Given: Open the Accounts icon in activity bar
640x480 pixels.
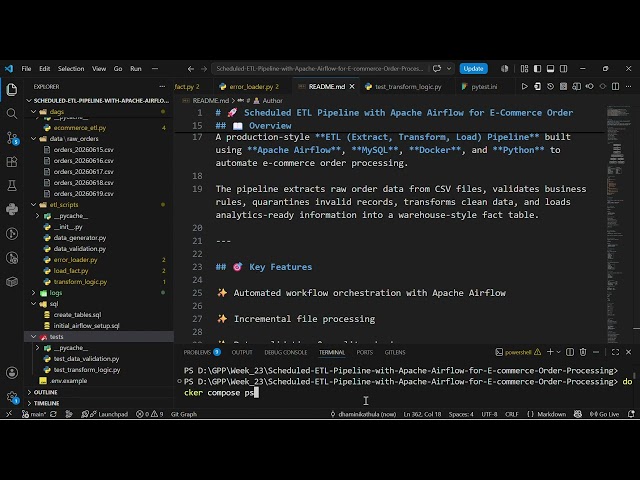Looking at the screenshot, I should 12,373.
